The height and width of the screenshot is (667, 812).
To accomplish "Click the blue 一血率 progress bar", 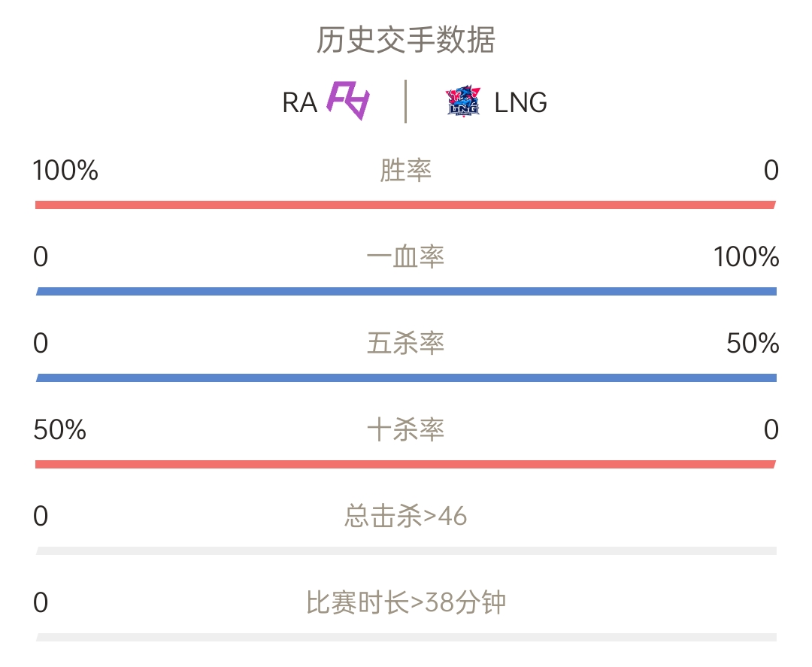I will point(406,292).
